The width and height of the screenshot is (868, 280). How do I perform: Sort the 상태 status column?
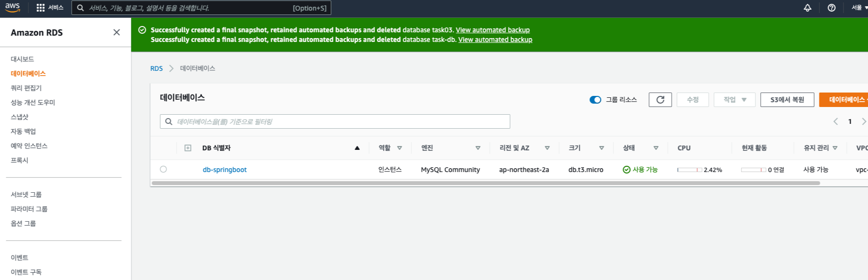(x=656, y=148)
